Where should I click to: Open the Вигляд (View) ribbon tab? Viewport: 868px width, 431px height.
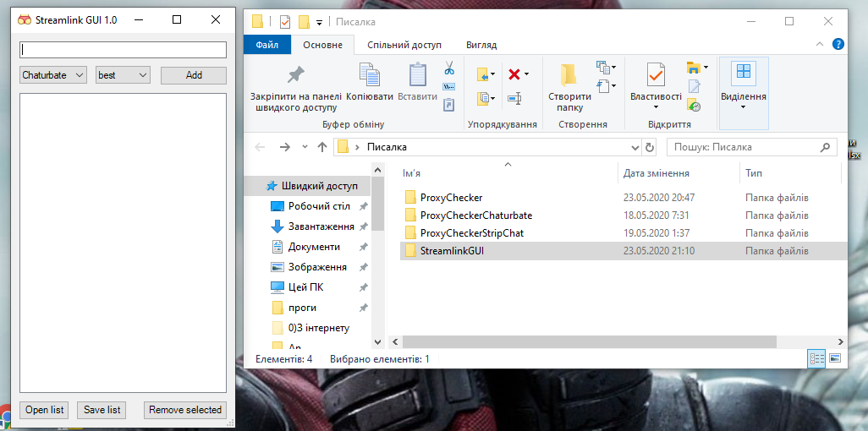point(481,45)
